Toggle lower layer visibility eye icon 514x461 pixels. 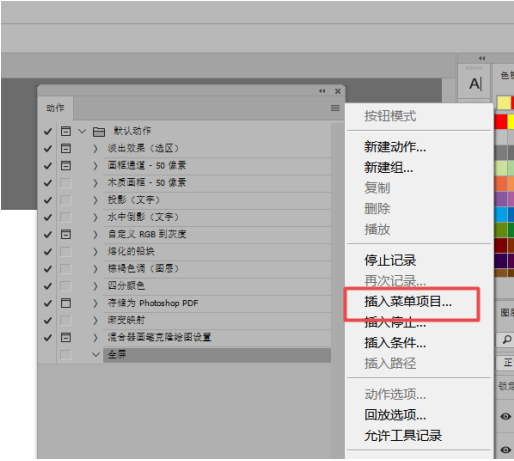(505, 450)
